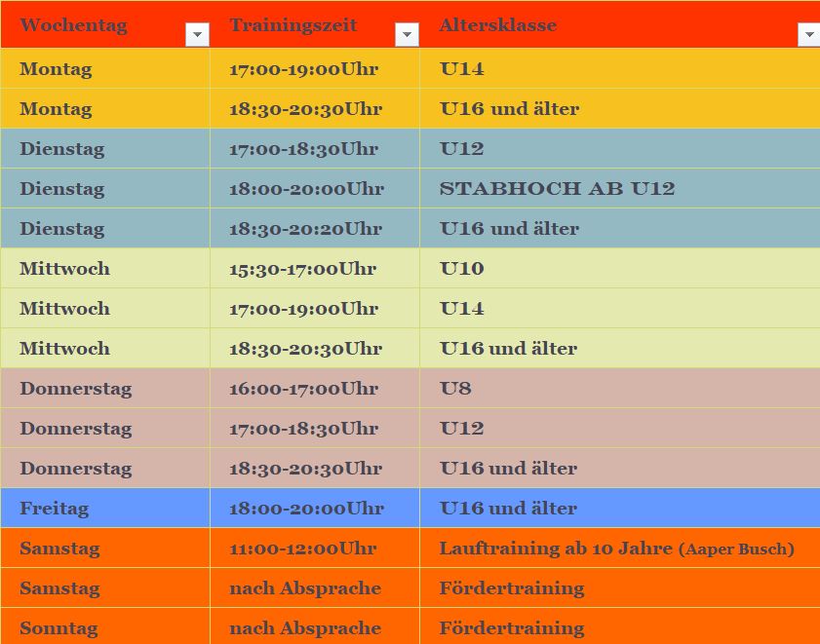Select the 15:30-17:00Uhr time cell
This screenshot has width=820, height=644.
pyautogui.click(x=302, y=269)
